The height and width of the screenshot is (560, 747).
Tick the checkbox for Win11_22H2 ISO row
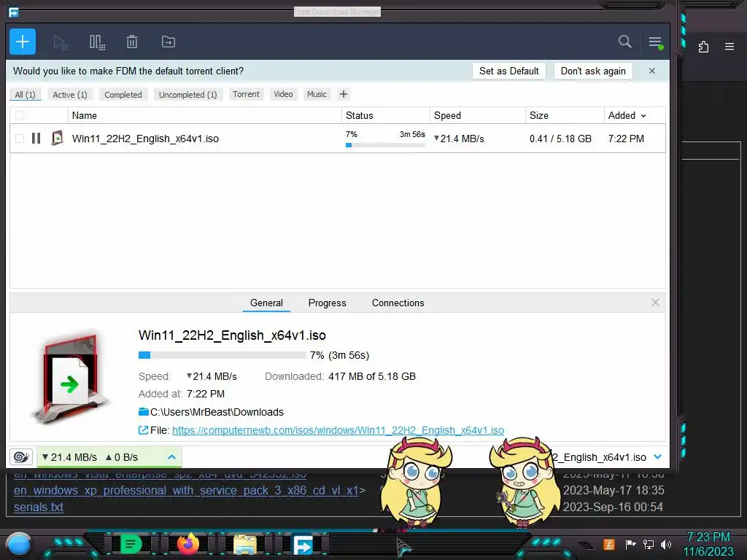tap(20, 139)
